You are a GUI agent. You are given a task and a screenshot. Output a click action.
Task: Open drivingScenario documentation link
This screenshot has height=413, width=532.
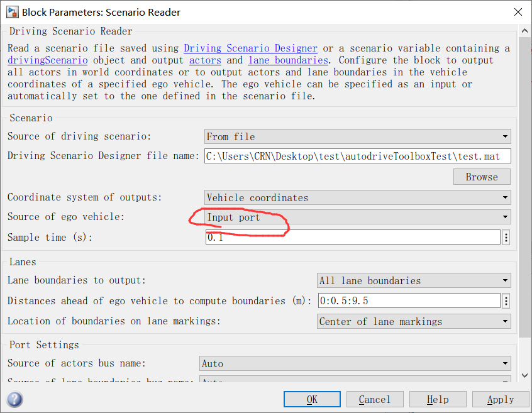pos(48,60)
